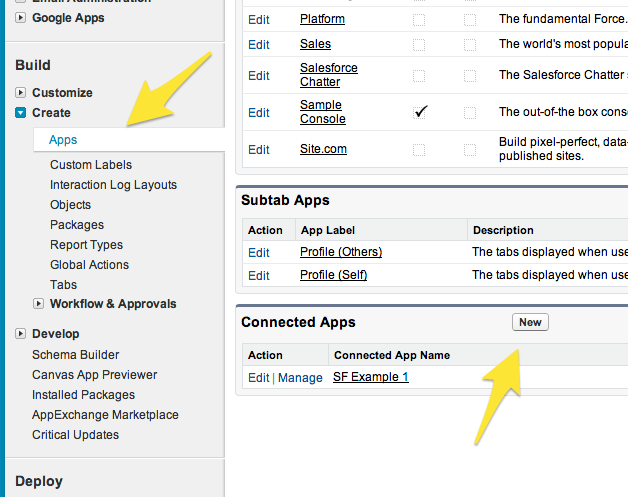Click the App Label column header
Screen dimensions: 628x497
click(328, 230)
